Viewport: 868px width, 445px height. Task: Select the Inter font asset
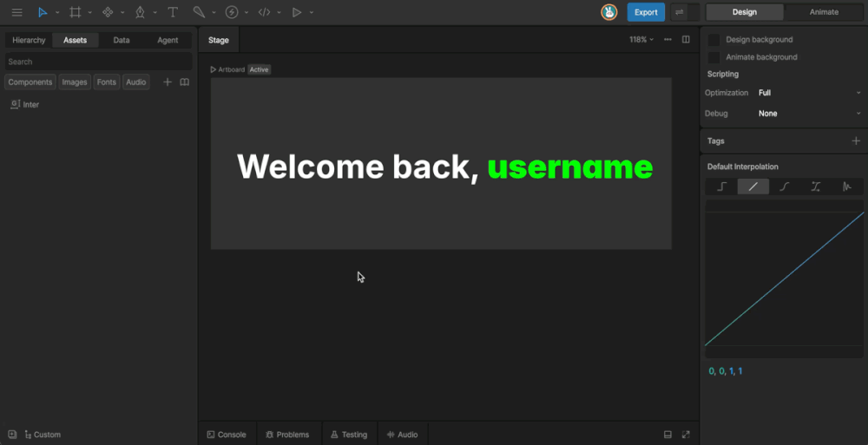point(25,105)
